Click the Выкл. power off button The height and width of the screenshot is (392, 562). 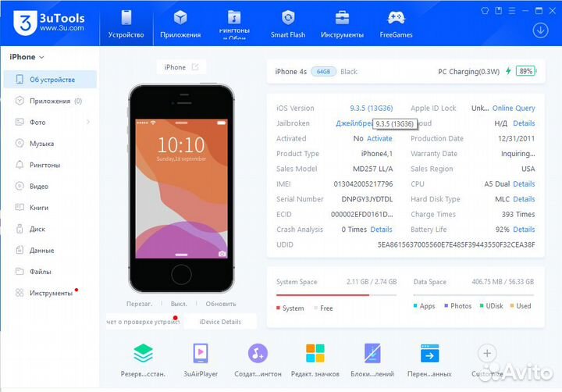click(179, 304)
